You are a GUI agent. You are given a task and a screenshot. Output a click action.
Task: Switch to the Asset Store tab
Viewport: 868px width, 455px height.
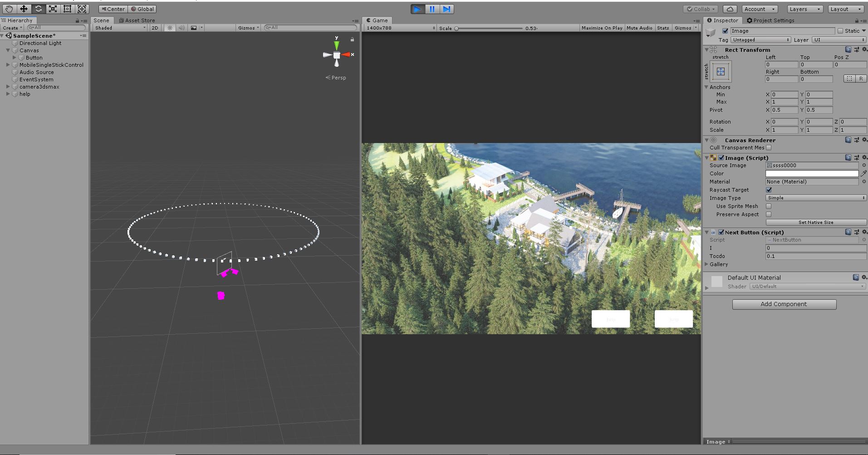(137, 20)
